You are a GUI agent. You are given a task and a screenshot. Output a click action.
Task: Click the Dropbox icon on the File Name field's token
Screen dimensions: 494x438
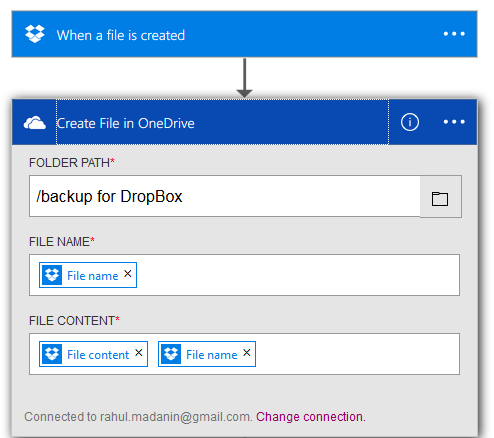coord(52,275)
